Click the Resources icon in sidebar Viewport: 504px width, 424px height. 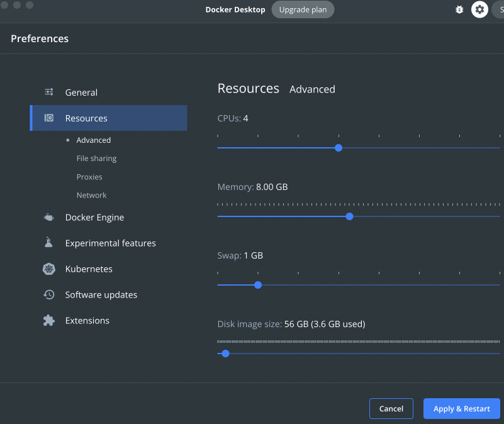pos(49,118)
